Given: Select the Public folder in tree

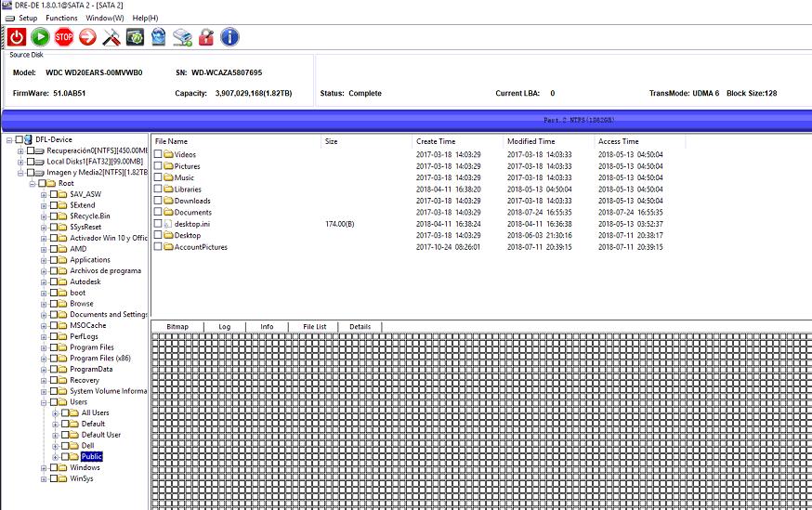Looking at the screenshot, I should (x=92, y=457).
